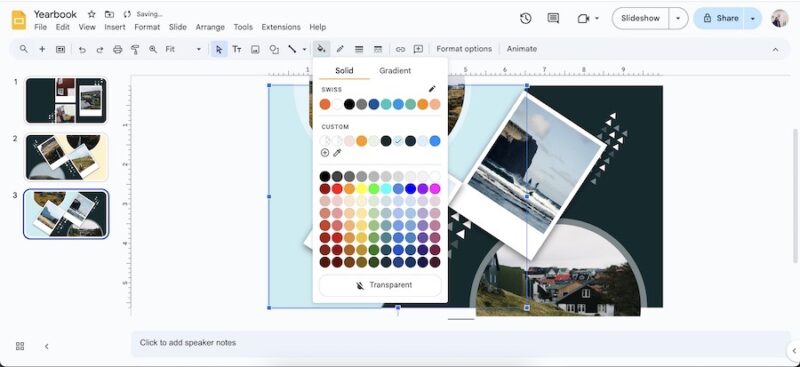
Task: Insert a link from toolbar
Action: [401, 49]
